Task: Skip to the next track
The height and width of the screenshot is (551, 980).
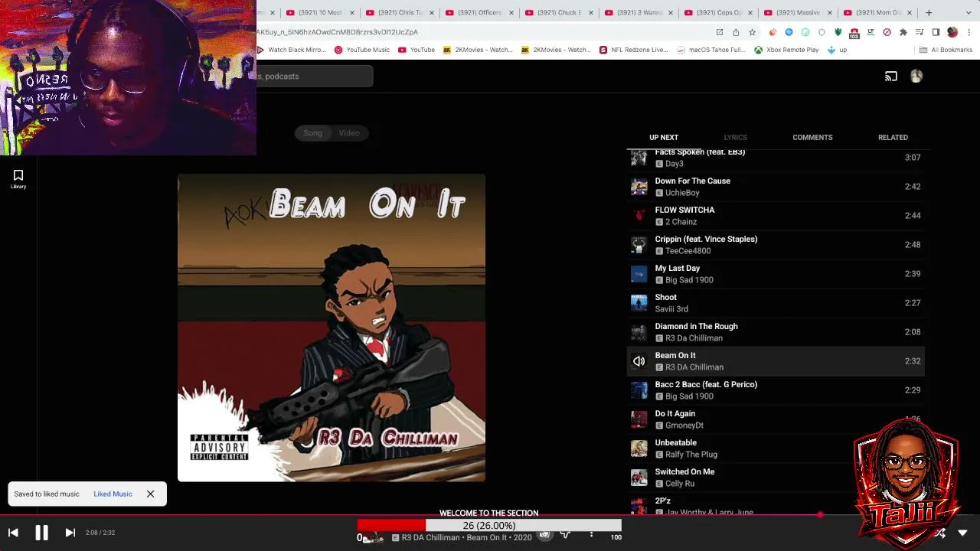Action: point(70,533)
